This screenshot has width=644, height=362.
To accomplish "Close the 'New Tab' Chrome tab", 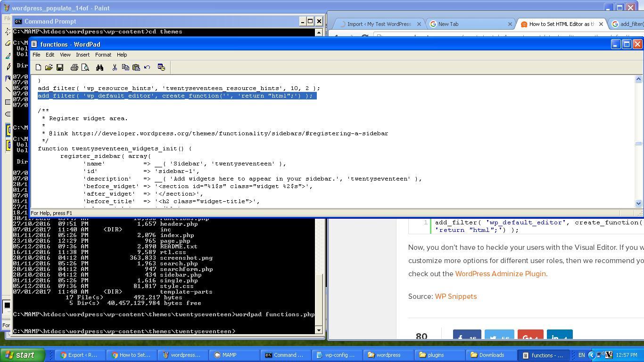I will pos(510,24).
